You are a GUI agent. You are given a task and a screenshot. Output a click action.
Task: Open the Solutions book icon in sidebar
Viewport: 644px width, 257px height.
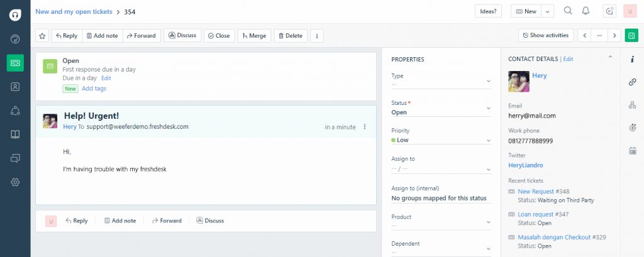click(15, 134)
